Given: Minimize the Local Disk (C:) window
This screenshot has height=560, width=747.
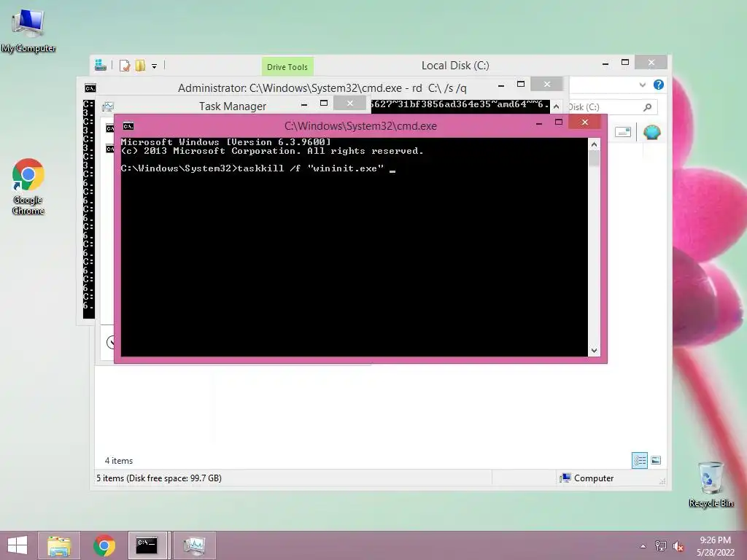Looking at the screenshot, I should pyautogui.click(x=605, y=63).
